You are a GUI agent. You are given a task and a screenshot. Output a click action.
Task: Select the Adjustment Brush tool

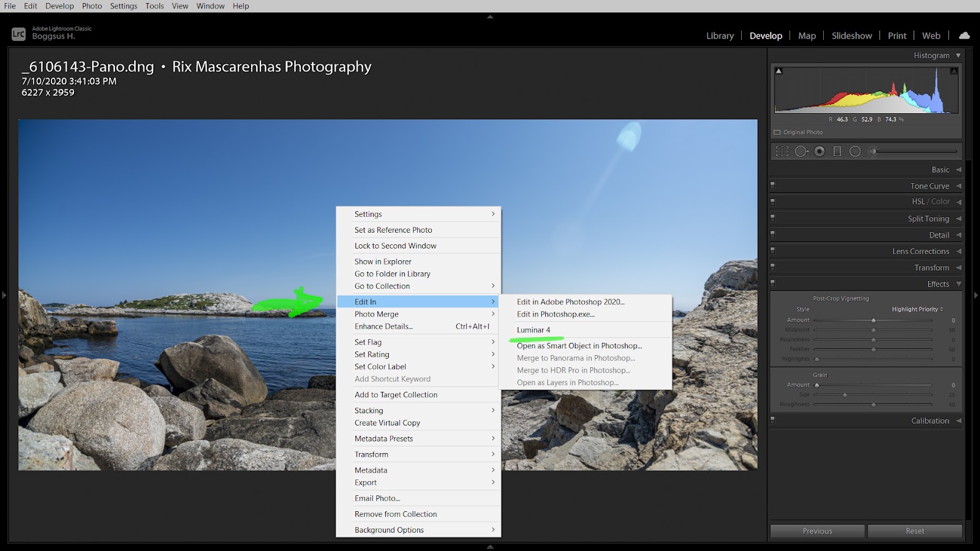[914, 151]
